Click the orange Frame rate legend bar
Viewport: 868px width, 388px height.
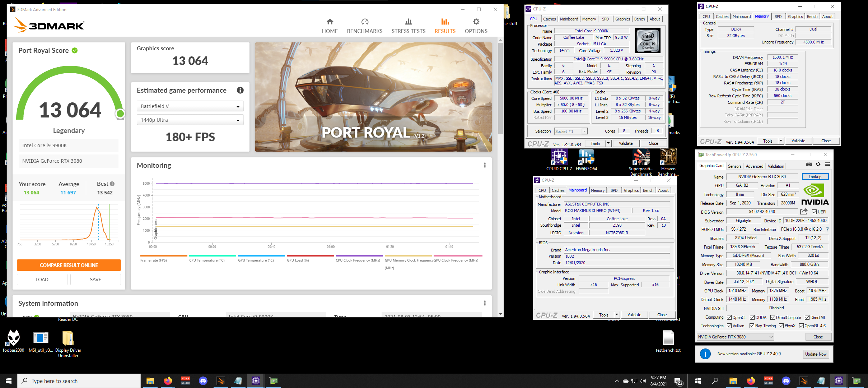[164, 255]
